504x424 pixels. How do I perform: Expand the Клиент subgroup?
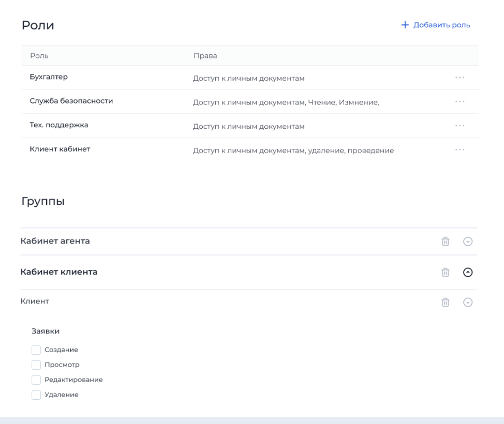pos(468,301)
